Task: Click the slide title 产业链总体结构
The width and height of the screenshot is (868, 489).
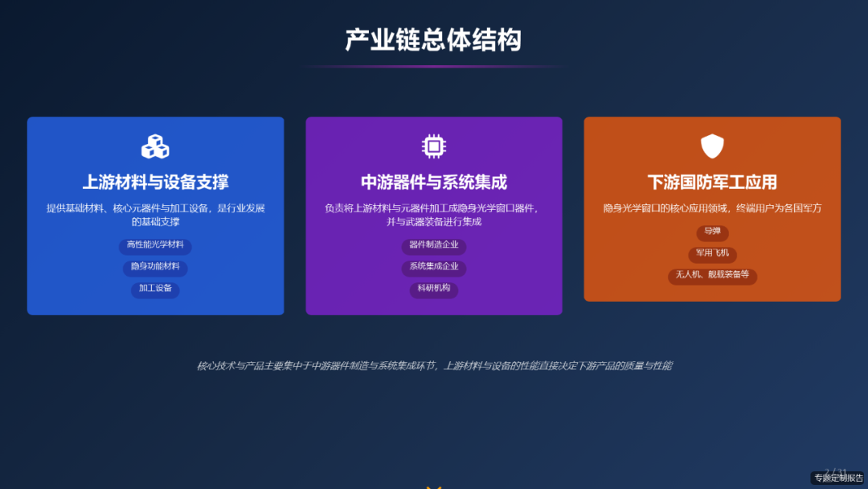Action: pyautogui.click(x=434, y=39)
